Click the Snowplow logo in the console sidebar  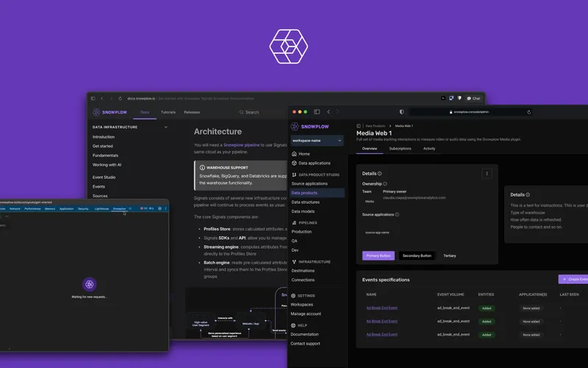pyautogui.click(x=309, y=127)
